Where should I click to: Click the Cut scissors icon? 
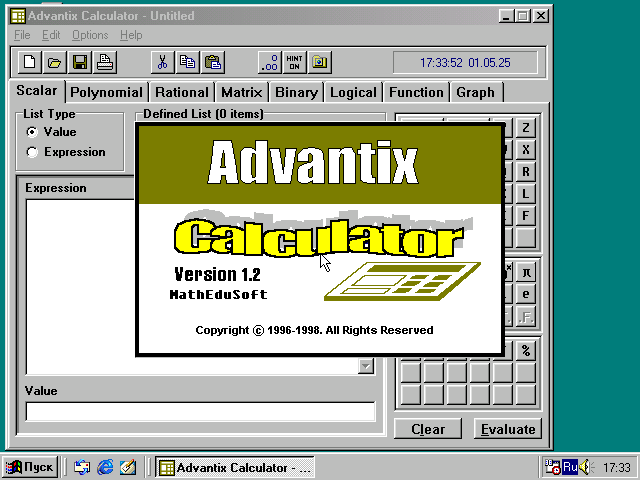point(162,62)
